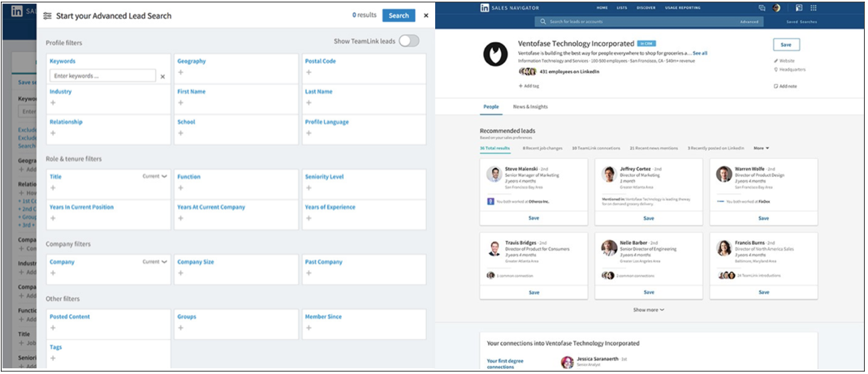Save lead Jeffrey Cortez
This screenshot has width=868, height=374.
coord(649,218)
